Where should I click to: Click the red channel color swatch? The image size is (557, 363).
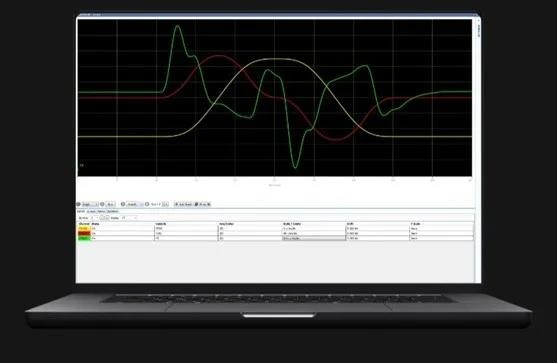pos(84,233)
